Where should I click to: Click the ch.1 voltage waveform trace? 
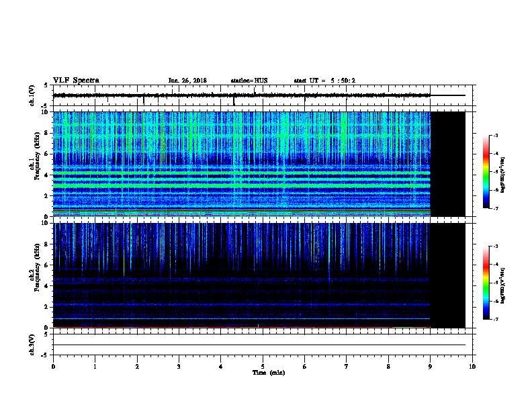point(242,95)
